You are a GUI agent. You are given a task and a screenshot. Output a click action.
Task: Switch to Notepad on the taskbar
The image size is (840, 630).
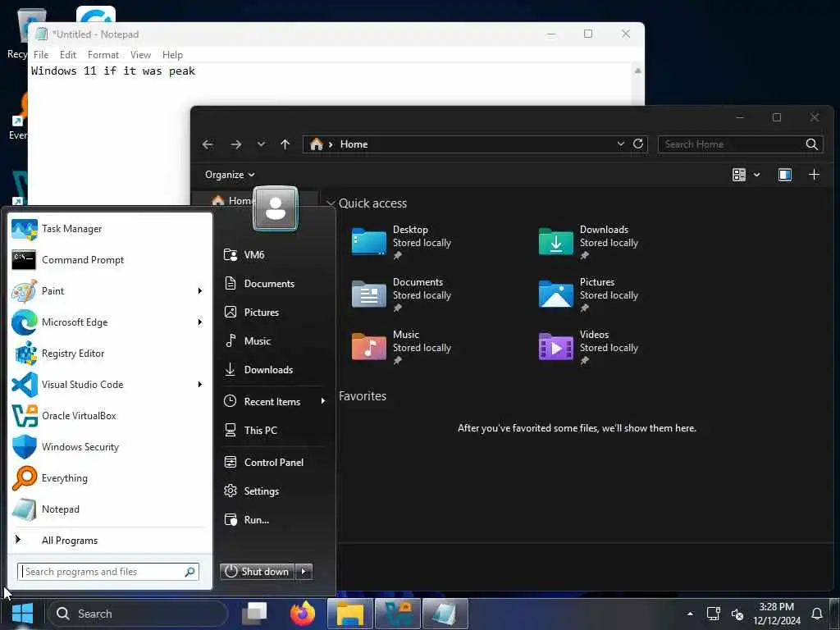[445, 614]
